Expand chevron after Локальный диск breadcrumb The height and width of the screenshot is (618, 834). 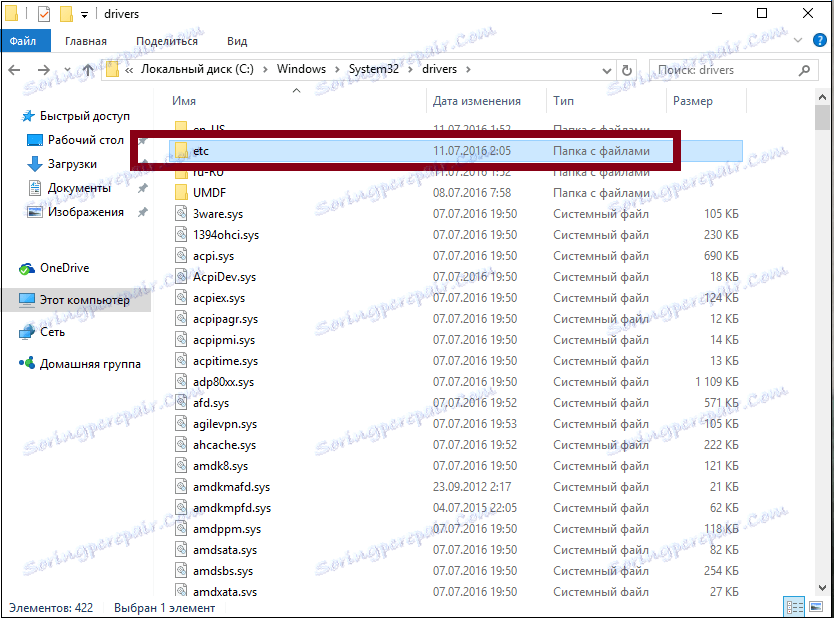(265, 70)
